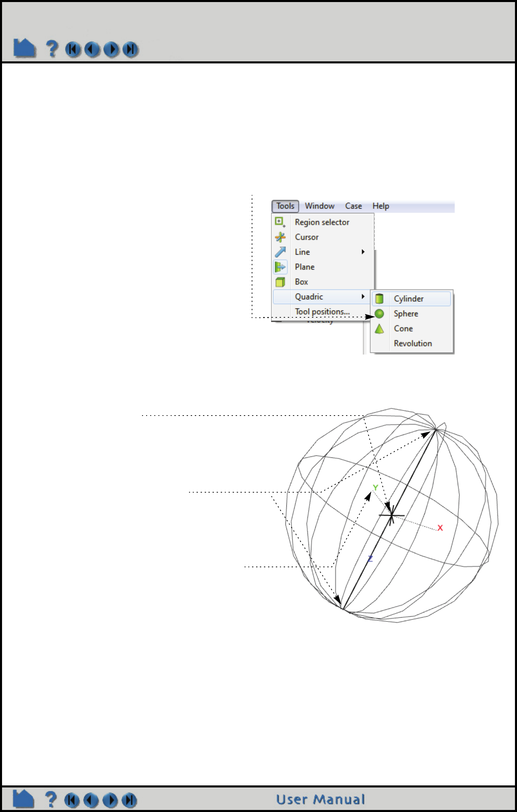Jump to first page using top navigation bar

[x=73, y=49]
